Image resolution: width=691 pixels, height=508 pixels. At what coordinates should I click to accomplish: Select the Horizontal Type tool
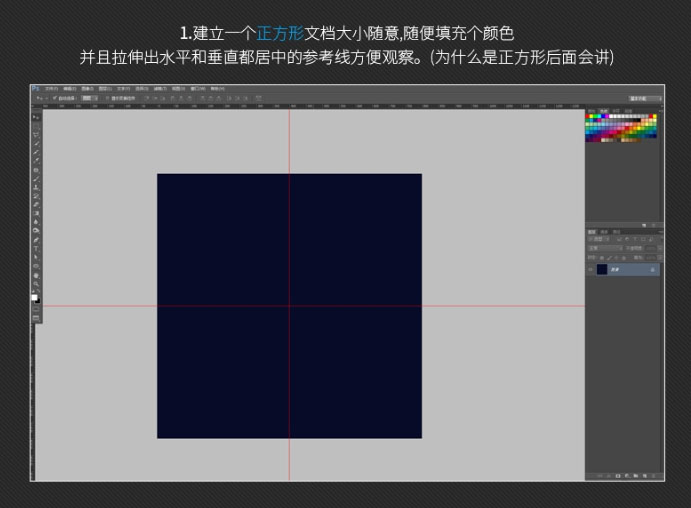click(x=36, y=248)
